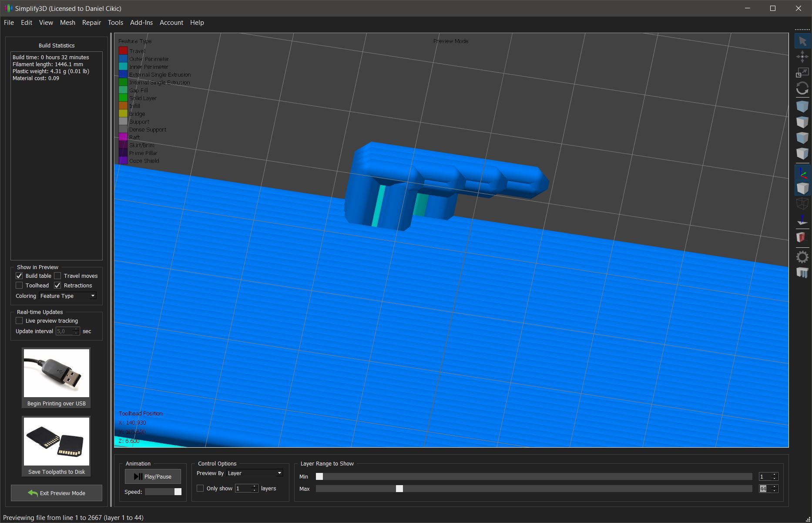Click the Build time statistics text

click(50, 57)
